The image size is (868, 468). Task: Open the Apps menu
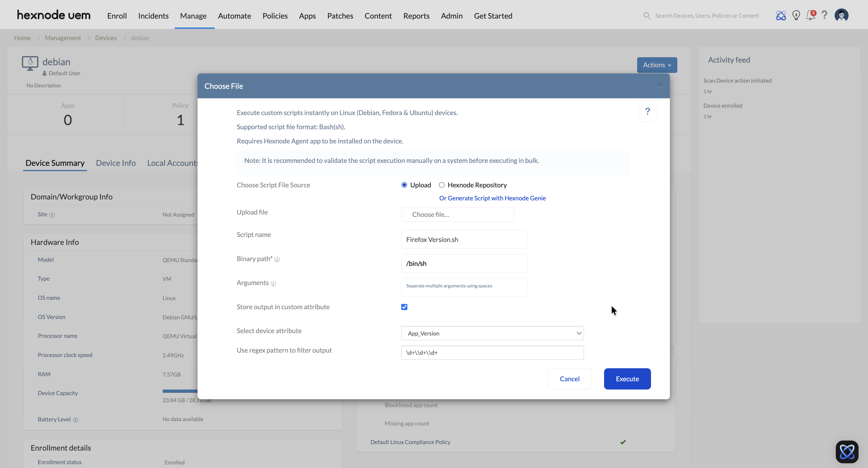tap(307, 15)
